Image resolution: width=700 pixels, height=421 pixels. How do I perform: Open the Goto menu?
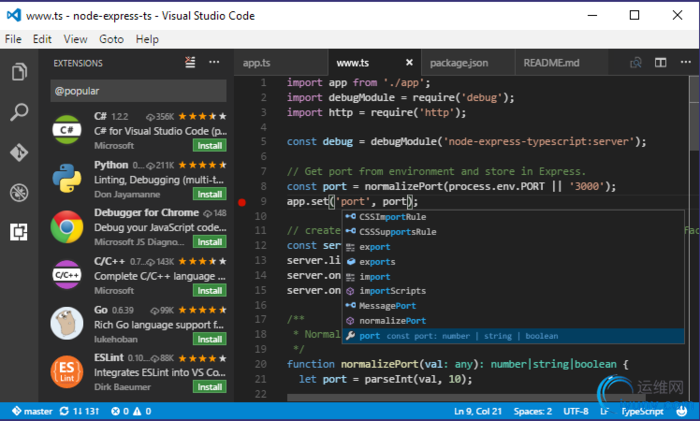tap(111, 39)
